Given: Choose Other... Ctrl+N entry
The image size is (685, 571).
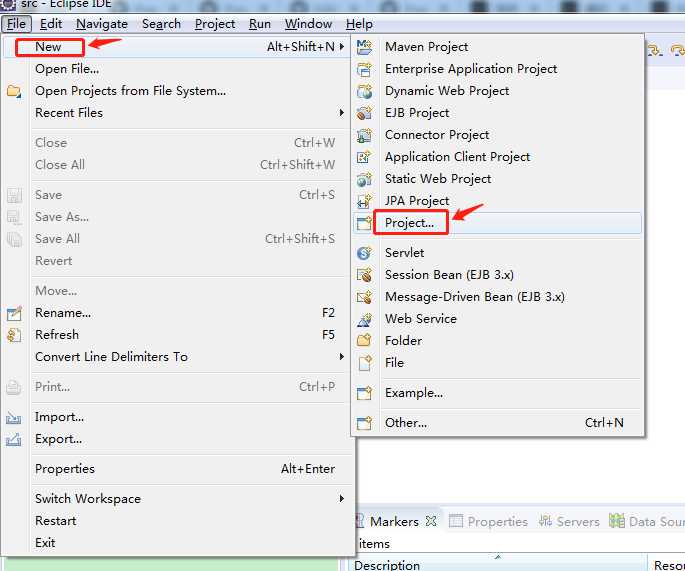Looking at the screenshot, I should (x=497, y=423).
